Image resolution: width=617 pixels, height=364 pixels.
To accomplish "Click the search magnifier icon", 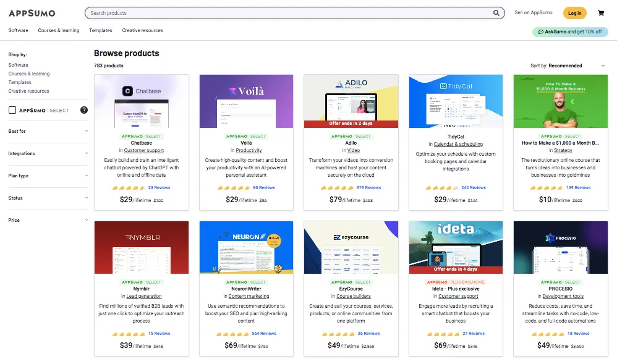I will pyautogui.click(x=495, y=12).
